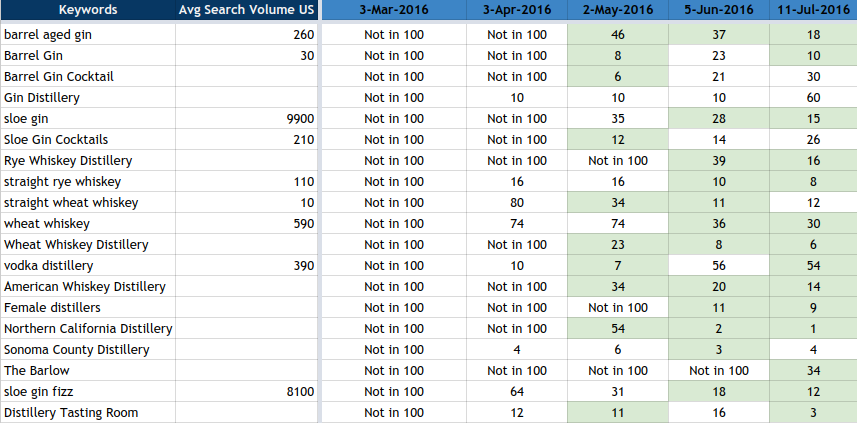Select the 'vodka distillery' keyword cell
This screenshot has width=857, height=423.
coord(88,266)
